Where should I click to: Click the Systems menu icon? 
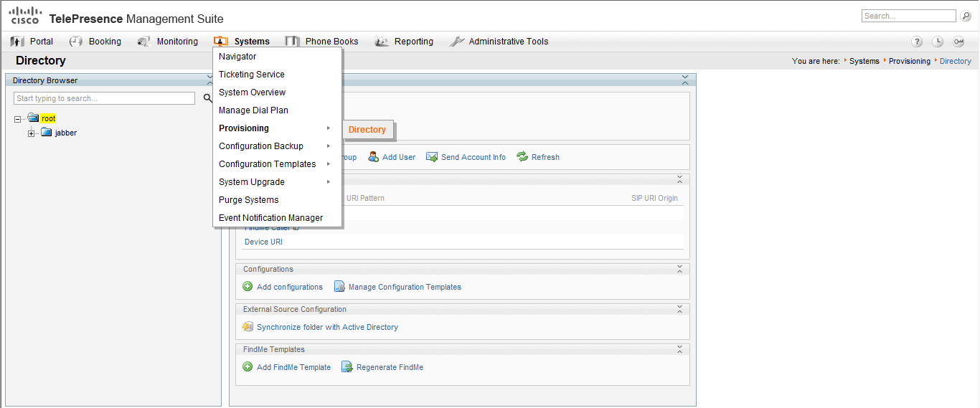[221, 42]
